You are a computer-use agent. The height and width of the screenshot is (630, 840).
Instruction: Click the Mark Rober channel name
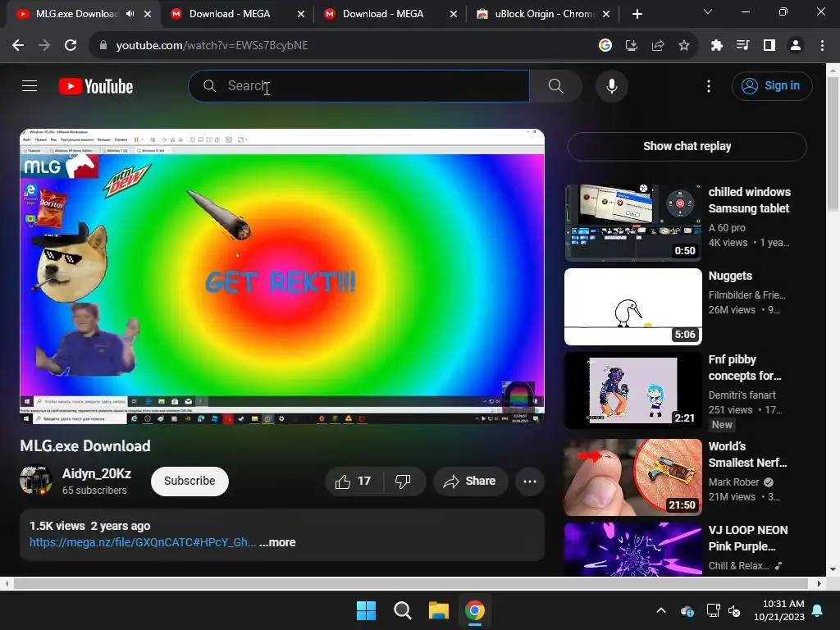click(x=734, y=482)
